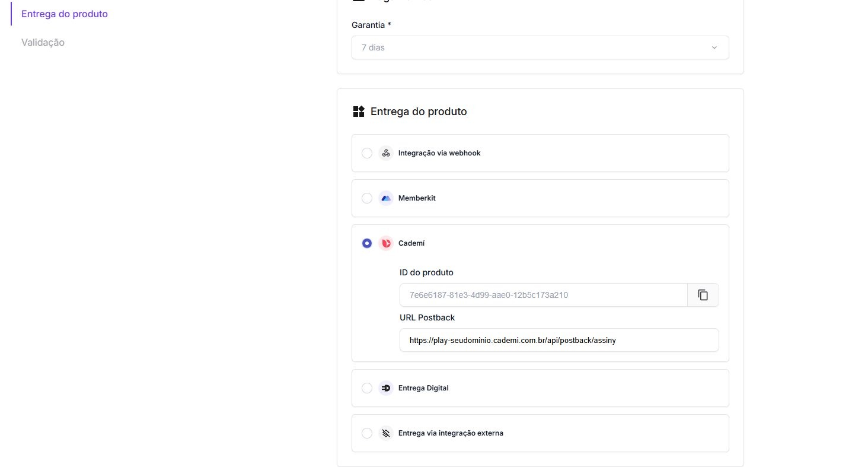868x467 pixels.
Task: Select the Integração via webhook radio button
Action: 367,153
